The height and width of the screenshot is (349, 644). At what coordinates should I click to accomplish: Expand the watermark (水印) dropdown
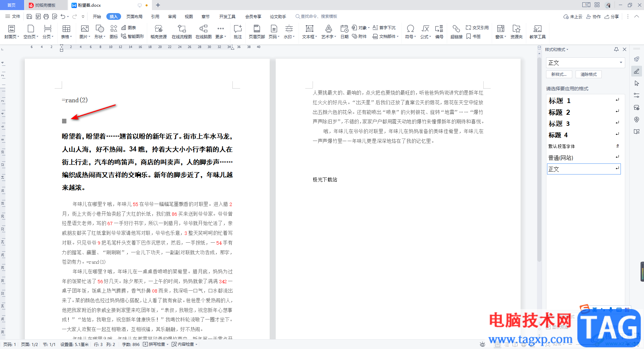point(289,37)
